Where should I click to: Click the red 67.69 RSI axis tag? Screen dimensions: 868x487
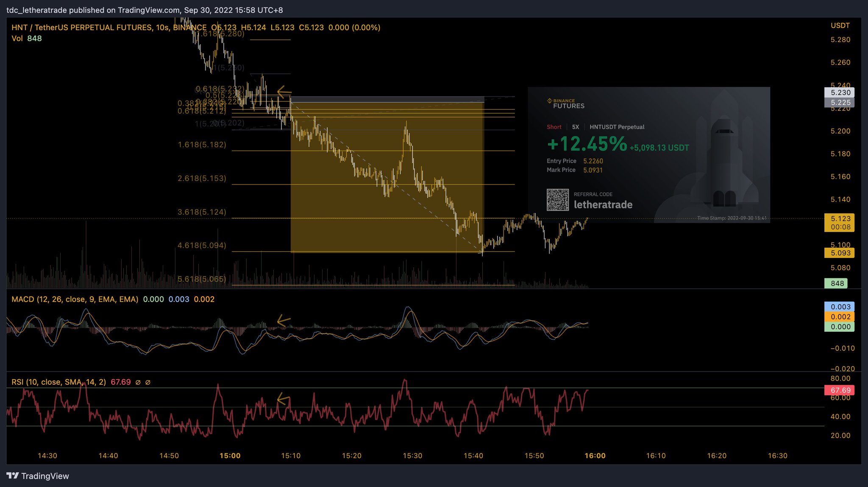click(x=839, y=390)
